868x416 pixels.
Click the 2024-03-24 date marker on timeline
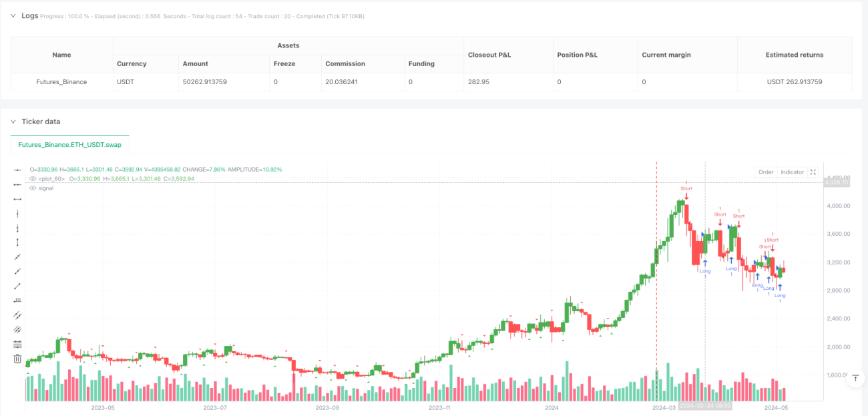(x=706, y=406)
